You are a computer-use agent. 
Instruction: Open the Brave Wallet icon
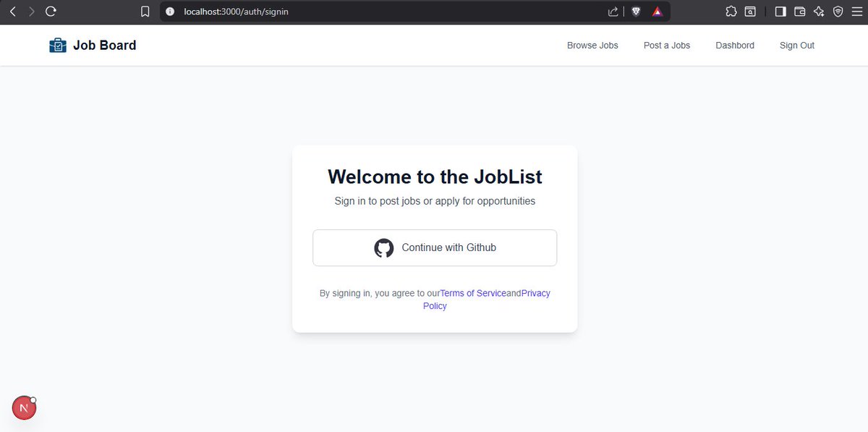coord(800,12)
